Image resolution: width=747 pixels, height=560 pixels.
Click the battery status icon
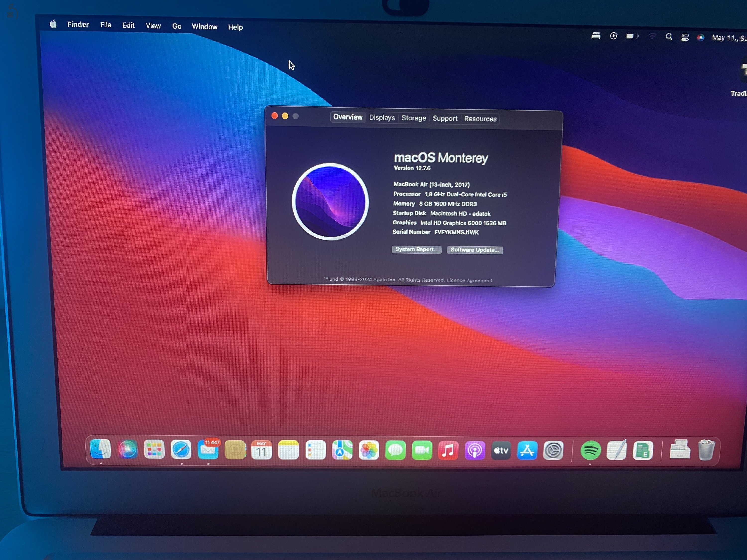tap(632, 36)
